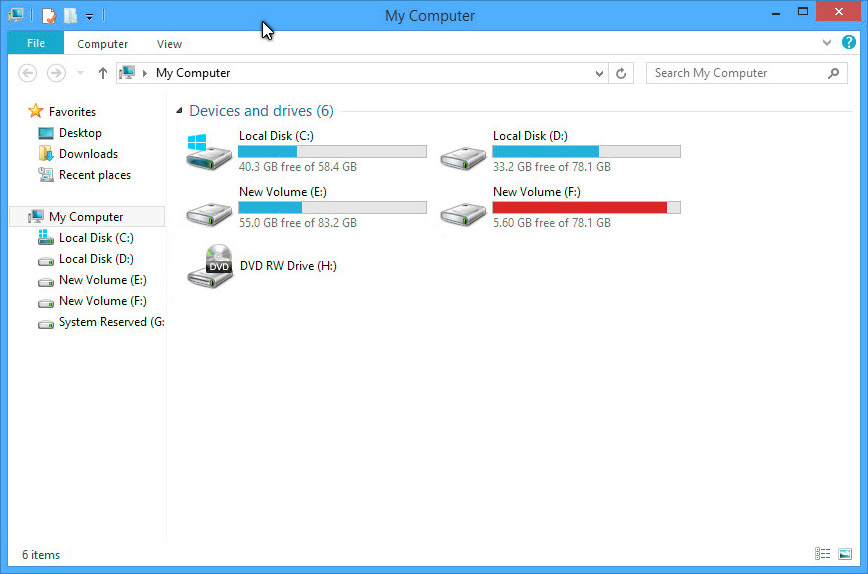Click the Desktop icon in sidebar
The height and width of the screenshot is (574, 868).
point(45,133)
